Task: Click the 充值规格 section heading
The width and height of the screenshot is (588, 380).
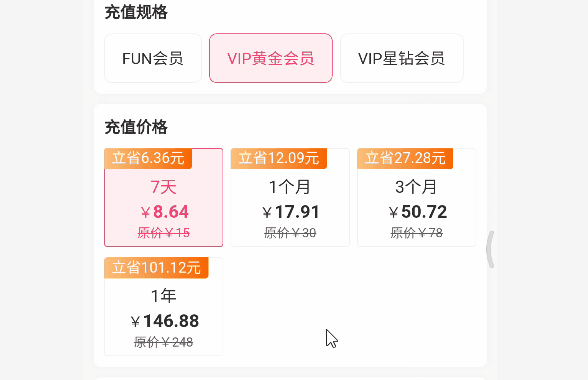Action: coord(136,12)
